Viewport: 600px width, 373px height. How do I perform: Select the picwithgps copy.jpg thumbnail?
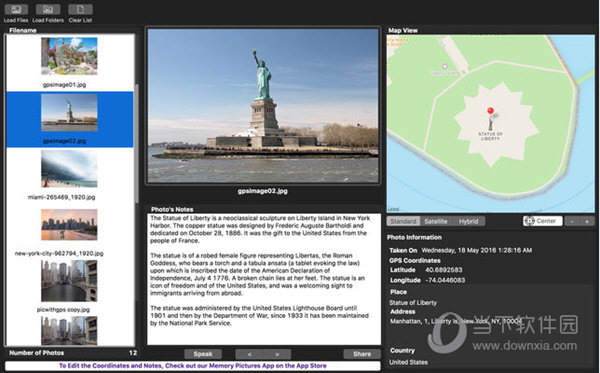coord(69,281)
